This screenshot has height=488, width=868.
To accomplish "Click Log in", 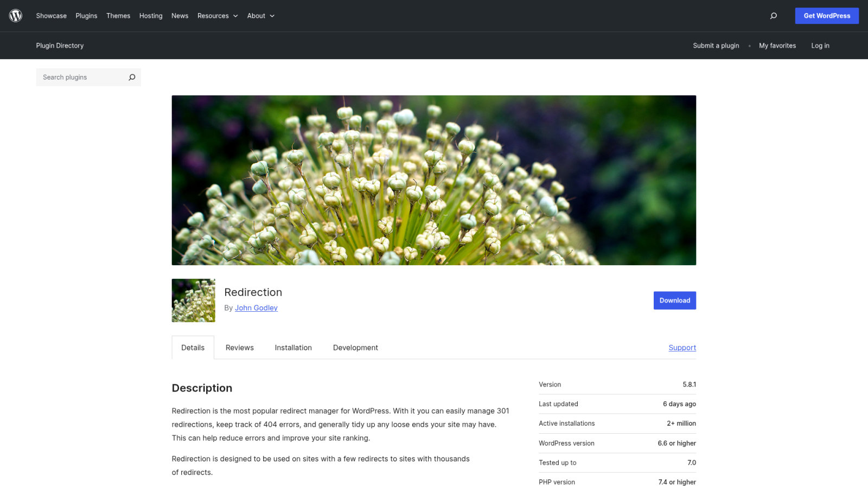I will tap(820, 46).
